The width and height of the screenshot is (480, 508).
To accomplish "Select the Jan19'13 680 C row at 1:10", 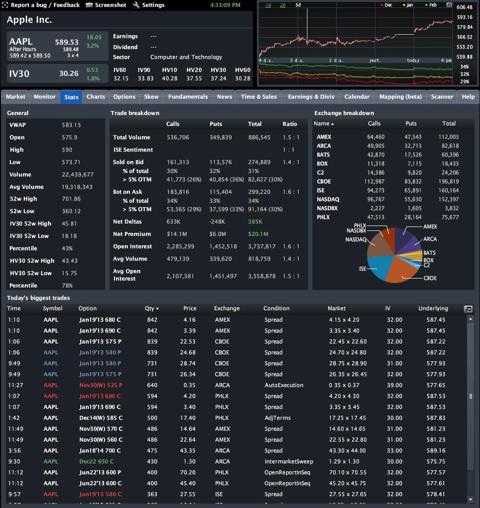I will (x=236, y=320).
